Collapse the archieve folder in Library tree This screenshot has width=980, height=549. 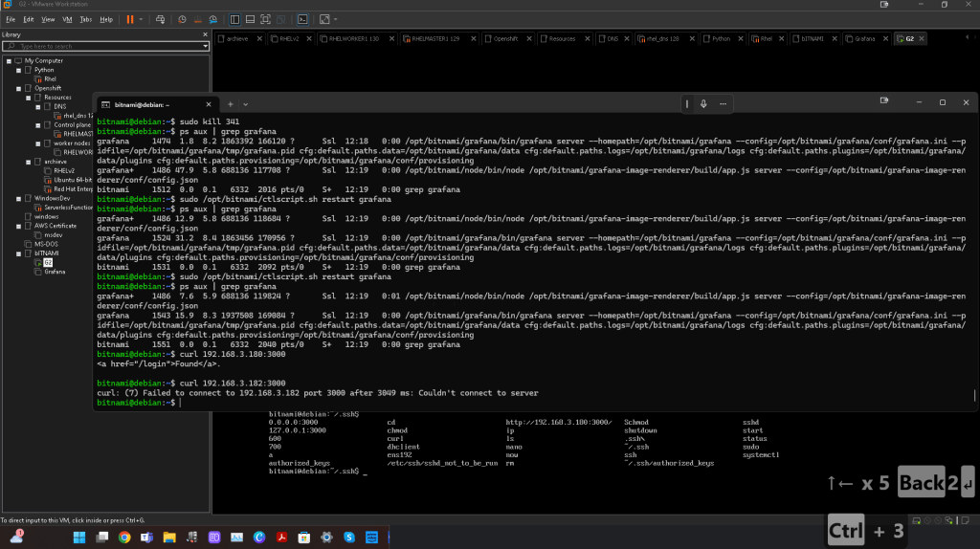click(x=28, y=162)
